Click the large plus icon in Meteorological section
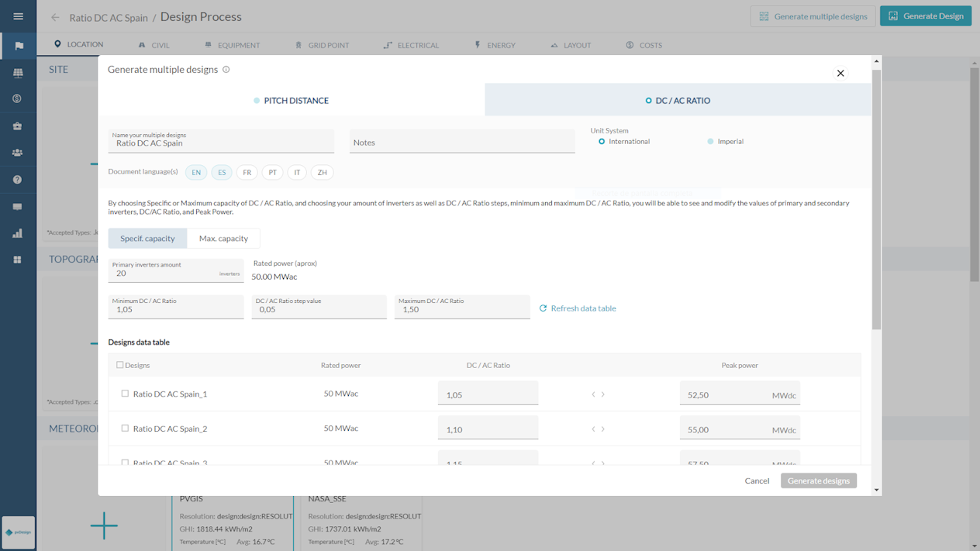This screenshot has width=980, height=551. point(103,526)
